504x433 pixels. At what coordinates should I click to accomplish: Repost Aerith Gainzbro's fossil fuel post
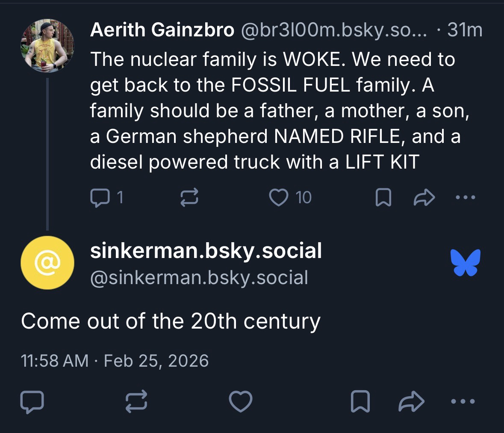[x=189, y=198]
